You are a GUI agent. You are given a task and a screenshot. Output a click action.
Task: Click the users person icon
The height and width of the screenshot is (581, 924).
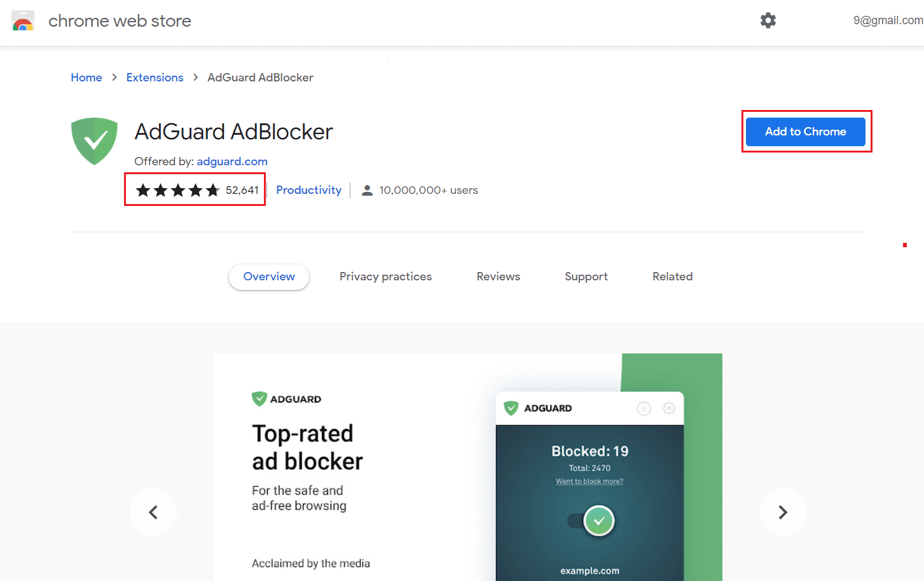(x=367, y=190)
